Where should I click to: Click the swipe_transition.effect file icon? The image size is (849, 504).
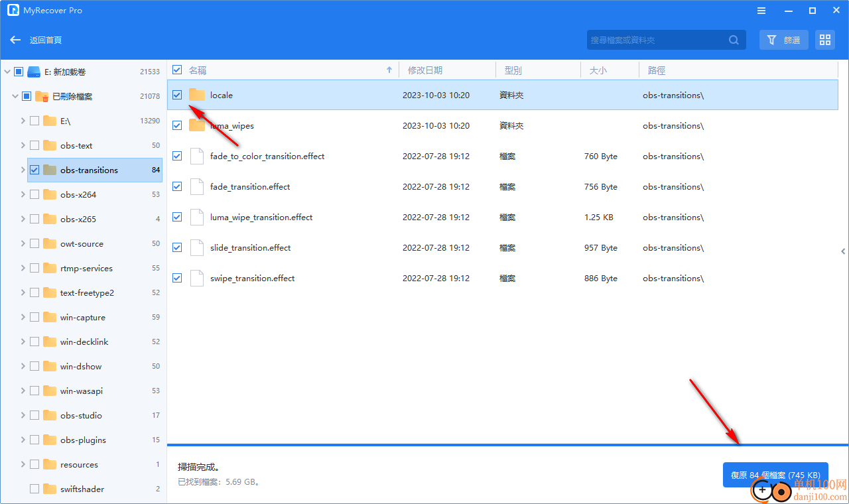196,278
